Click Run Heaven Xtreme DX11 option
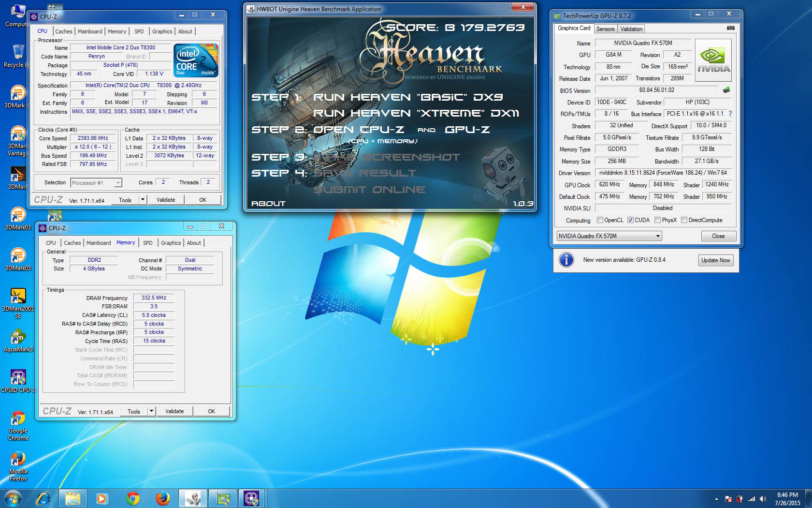The height and width of the screenshot is (508, 812). click(416, 113)
